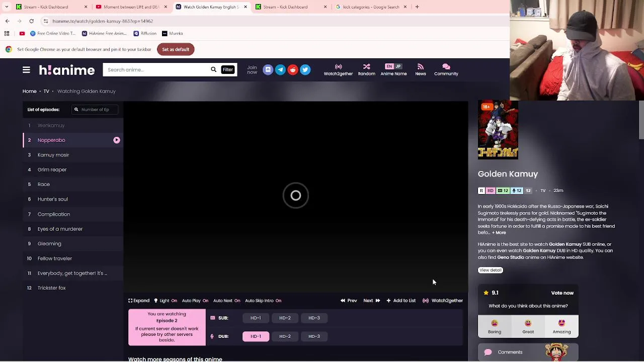Screen dimensions: 644x362
Task: Select DUB server HD-3
Action: click(314, 336)
